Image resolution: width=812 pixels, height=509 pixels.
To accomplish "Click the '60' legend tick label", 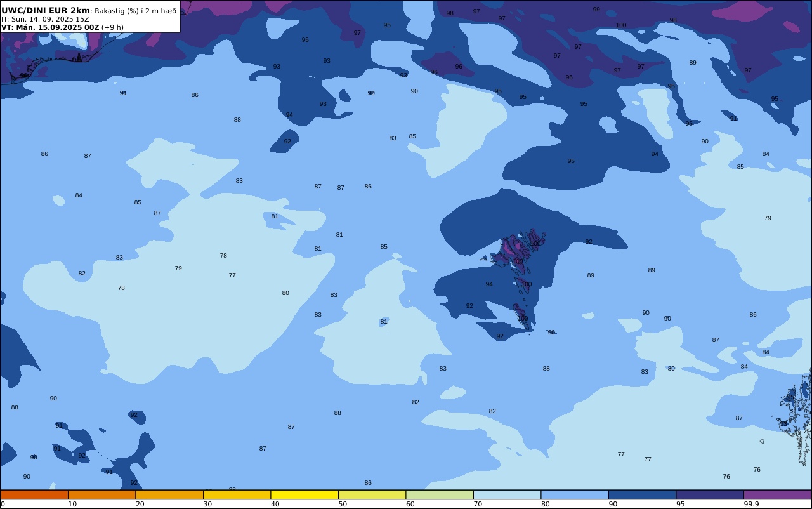I will (x=410, y=504).
